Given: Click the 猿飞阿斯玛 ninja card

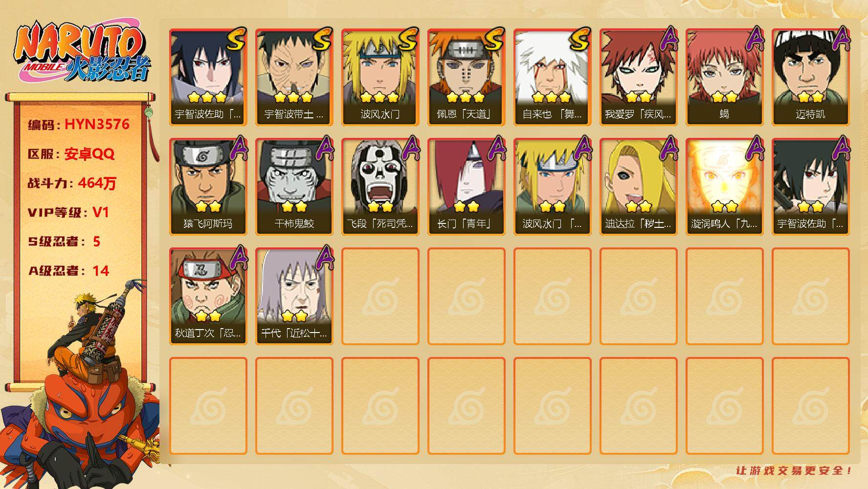Looking at the screenshot, I should point(208,187).
